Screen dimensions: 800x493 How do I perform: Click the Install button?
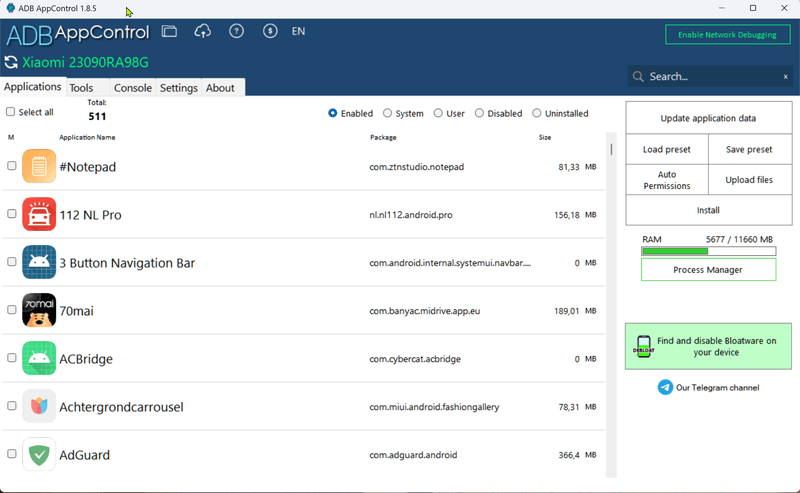(x=708, y=210)
